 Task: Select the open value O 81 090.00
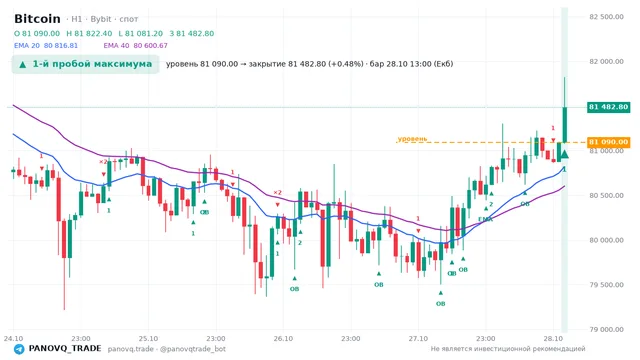tap(37, 33)
